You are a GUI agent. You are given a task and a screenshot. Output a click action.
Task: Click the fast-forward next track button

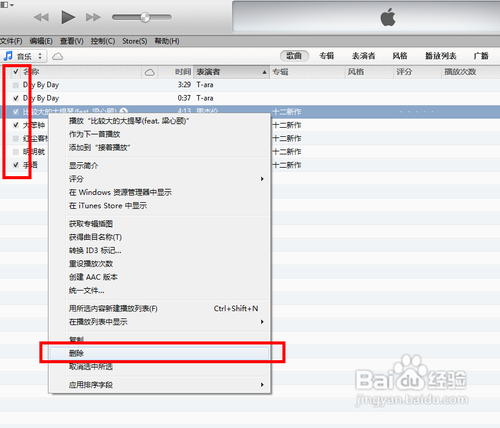point(93,17)
